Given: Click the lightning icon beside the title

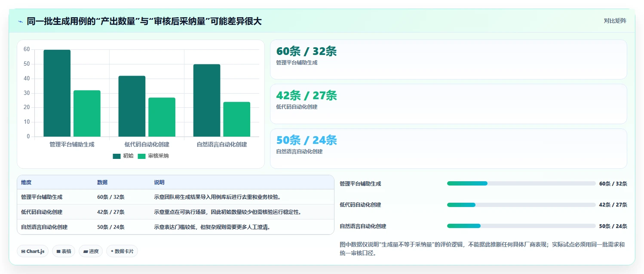Looking at the screenshot, I should click(x=20, y=21).
